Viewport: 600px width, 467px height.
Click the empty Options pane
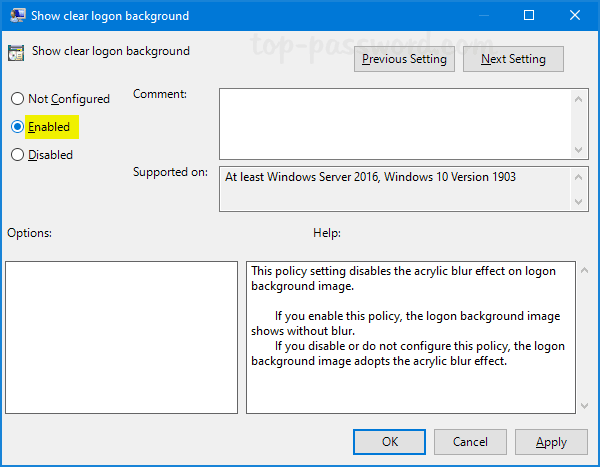coord(121,337)
